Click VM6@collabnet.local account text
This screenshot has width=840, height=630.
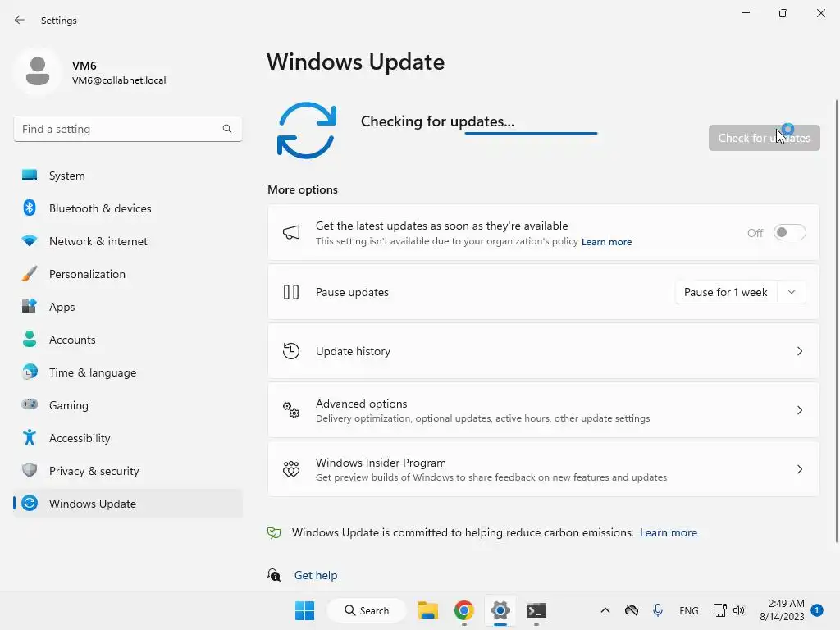tap(119, 80)
